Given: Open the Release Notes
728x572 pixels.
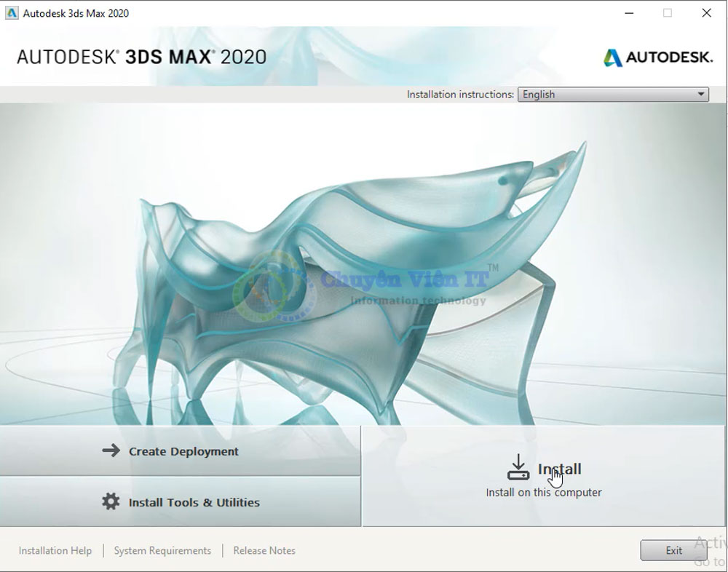Looking at the screenshot, I should 264,550.
